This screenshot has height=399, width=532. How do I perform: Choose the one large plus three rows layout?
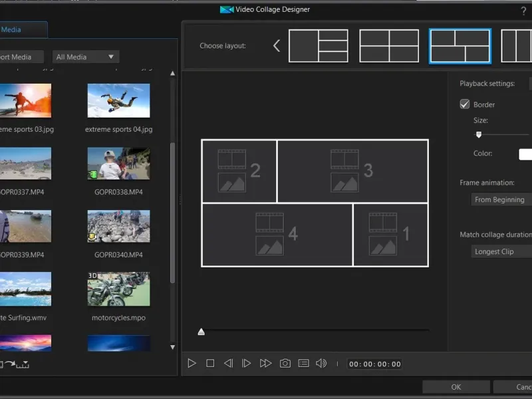click(319, 46)
